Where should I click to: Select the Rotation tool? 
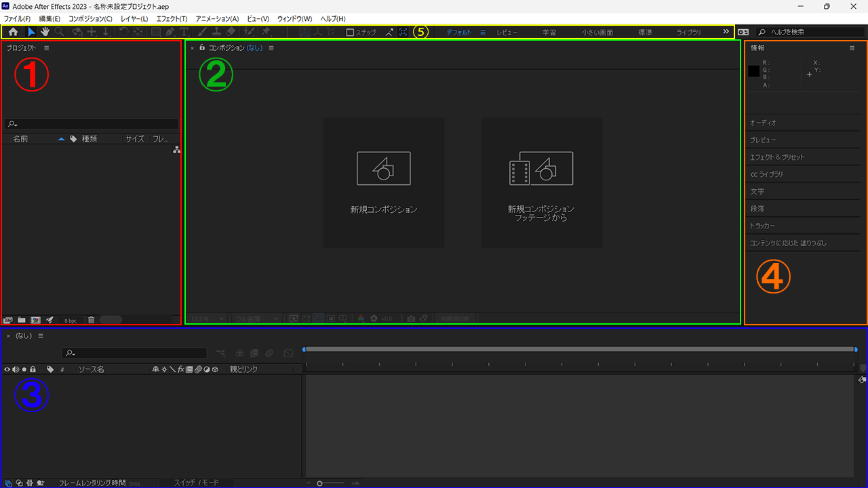[x=124, y=32]
